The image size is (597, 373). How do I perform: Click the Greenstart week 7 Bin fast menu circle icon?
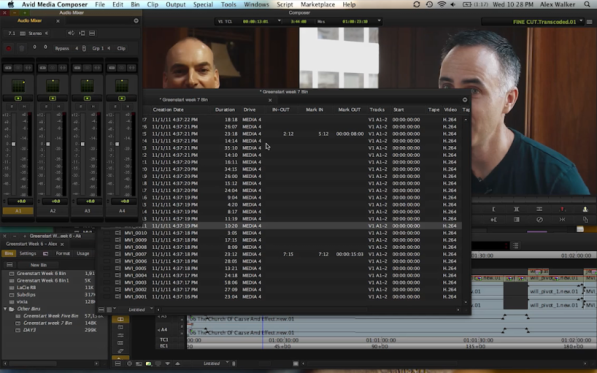coord(465,100)
